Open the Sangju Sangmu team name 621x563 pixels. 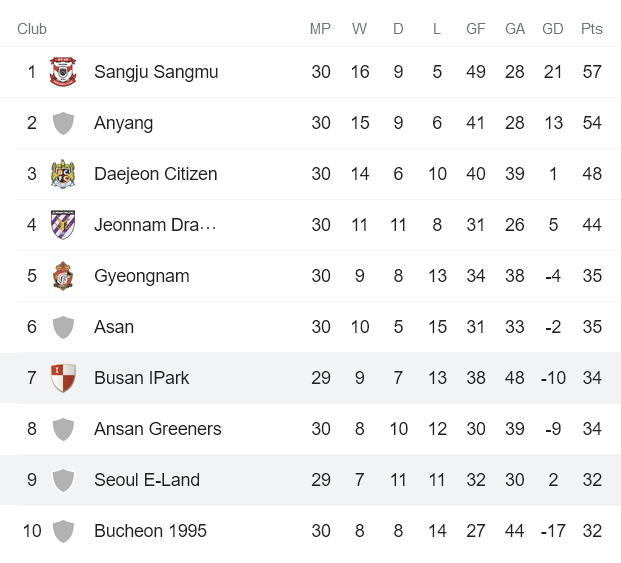point(156,72)
